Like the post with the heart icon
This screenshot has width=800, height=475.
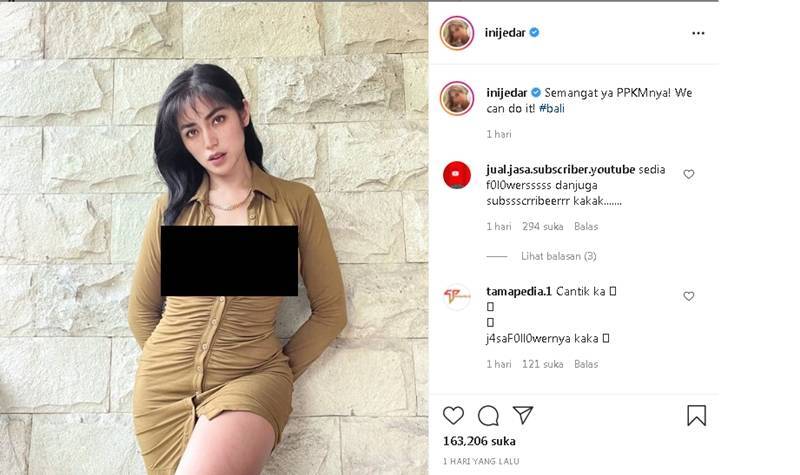click(453, 416)
